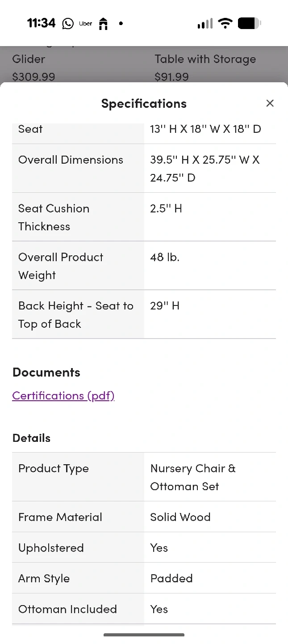Tap the Ottoman Included row
Screen dimensions: 288x644
(144, 609)
